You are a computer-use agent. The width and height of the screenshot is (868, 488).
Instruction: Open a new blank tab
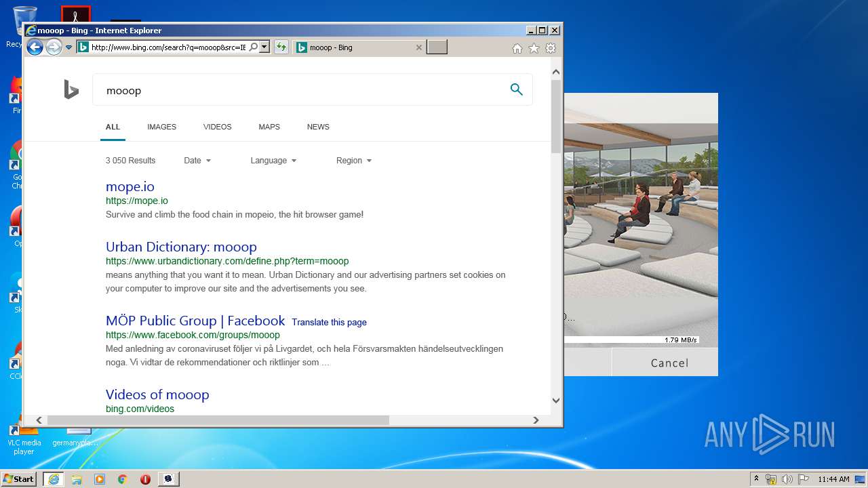click(437, 47)
